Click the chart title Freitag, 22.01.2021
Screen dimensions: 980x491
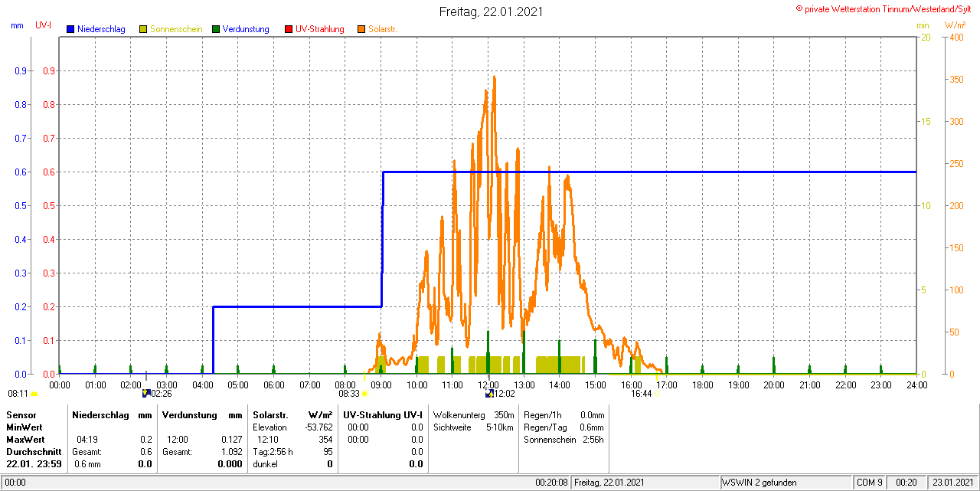(492, 12)
